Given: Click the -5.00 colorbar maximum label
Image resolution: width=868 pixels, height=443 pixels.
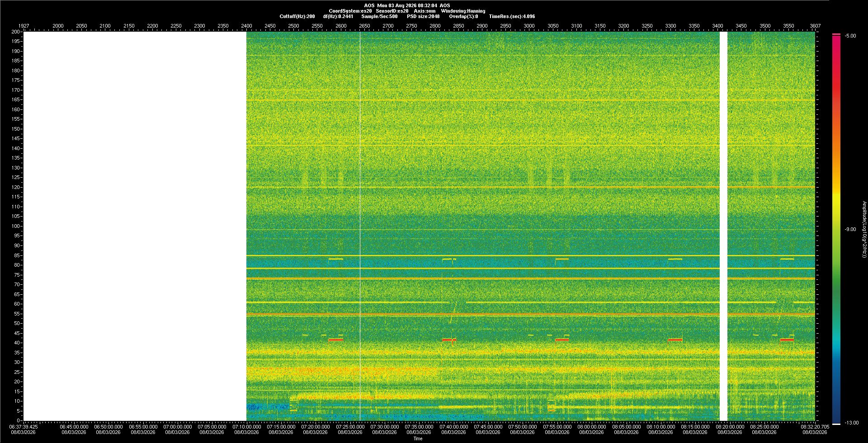Looking at the screenshot, I should [x=850, y=36].
